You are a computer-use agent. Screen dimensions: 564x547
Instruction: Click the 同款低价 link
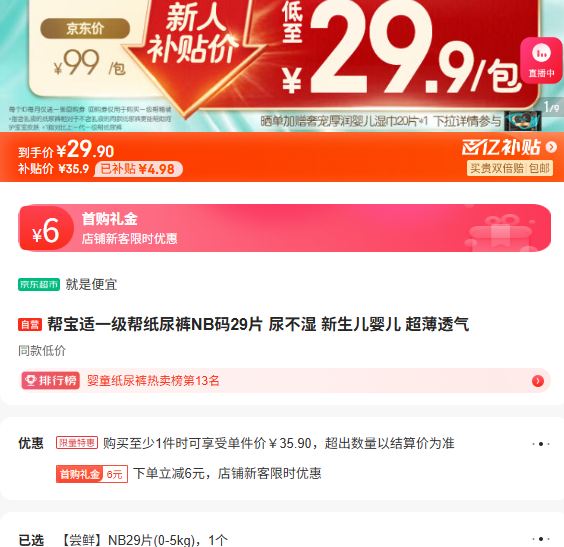click(x=42, y=351)
